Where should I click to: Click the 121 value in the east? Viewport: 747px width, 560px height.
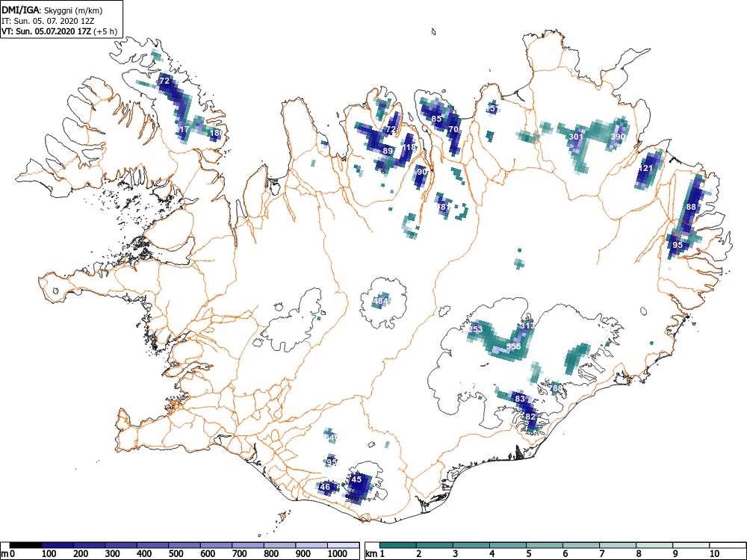[x=645, y=168]
